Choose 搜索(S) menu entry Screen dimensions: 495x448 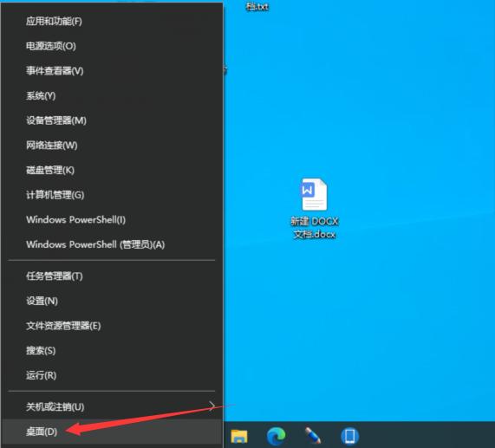pos(112,350)
